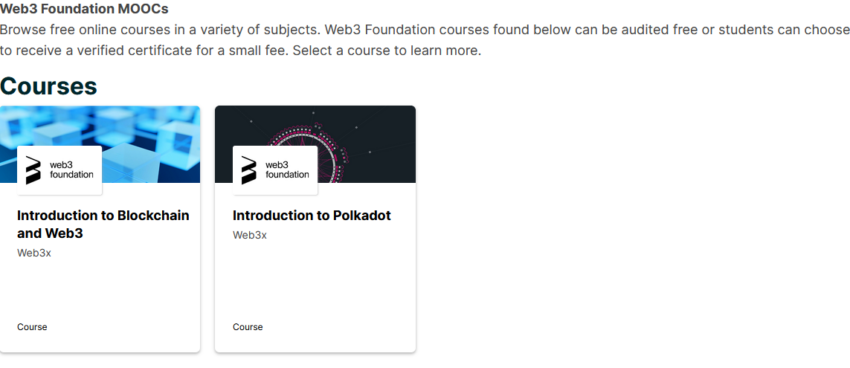
Task: Click 'web3 foundation' logo text on Blockchain card
Action: (x=71, y=169)
